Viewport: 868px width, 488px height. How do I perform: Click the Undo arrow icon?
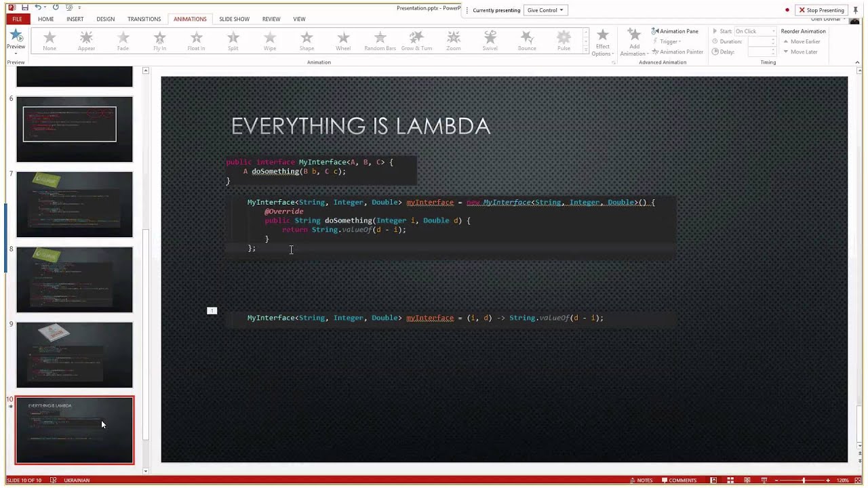pyautogui.click(x=38, y=7)
